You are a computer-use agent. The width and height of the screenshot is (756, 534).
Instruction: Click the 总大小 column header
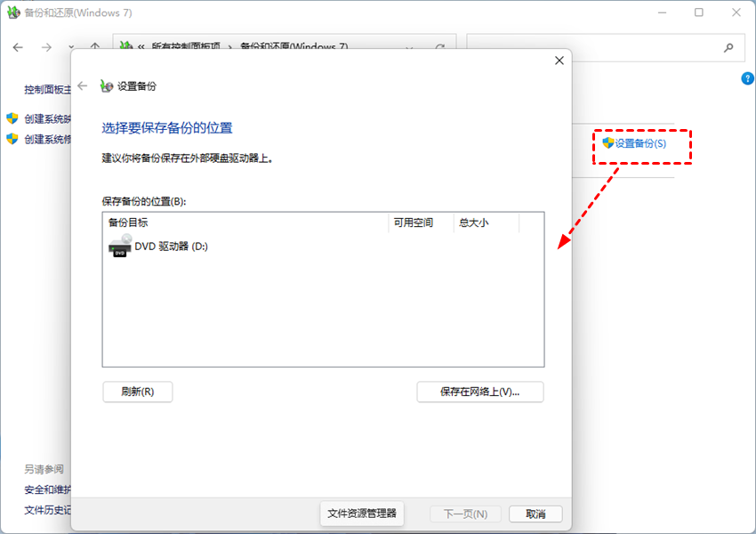tap(485, 222)
